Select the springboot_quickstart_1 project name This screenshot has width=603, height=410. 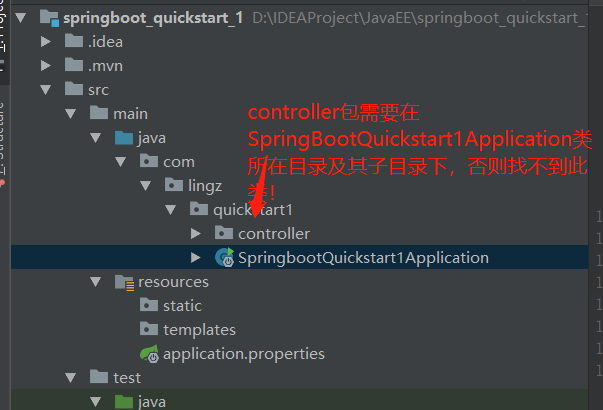[x=153, y=18]
